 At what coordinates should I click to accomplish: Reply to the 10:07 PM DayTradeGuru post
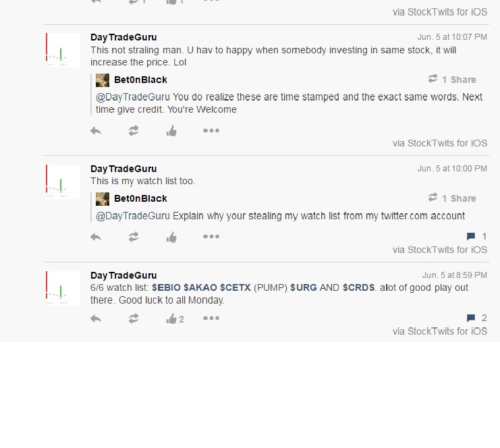(x=96, y=131)
